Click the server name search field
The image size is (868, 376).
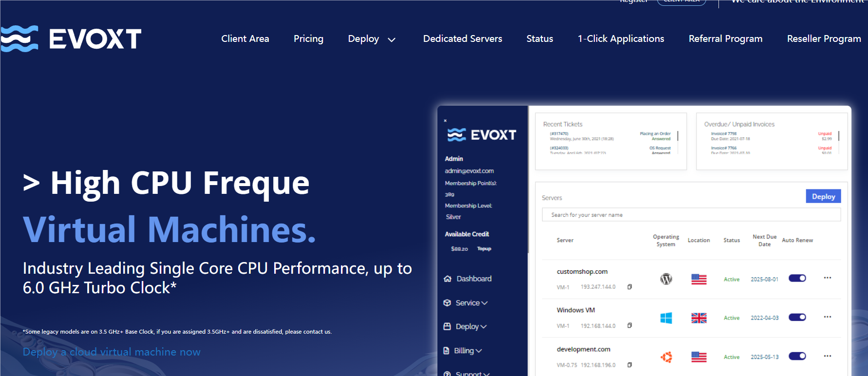click(691, 215)
